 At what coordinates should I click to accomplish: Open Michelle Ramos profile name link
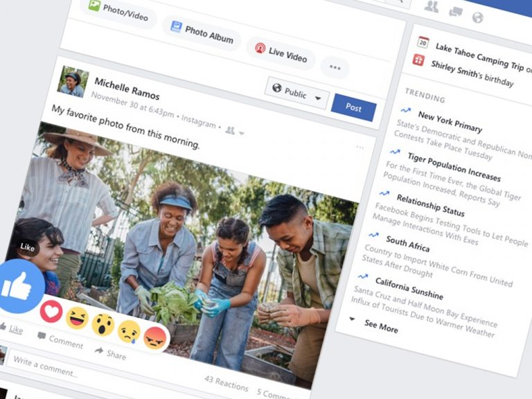[x=127, y=89]
